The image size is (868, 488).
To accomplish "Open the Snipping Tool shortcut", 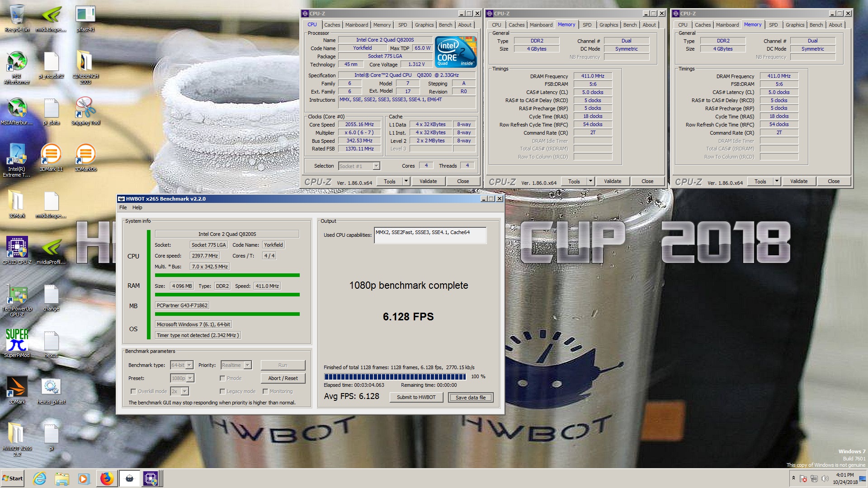I will pyautogui.click(x=85, y=111).
